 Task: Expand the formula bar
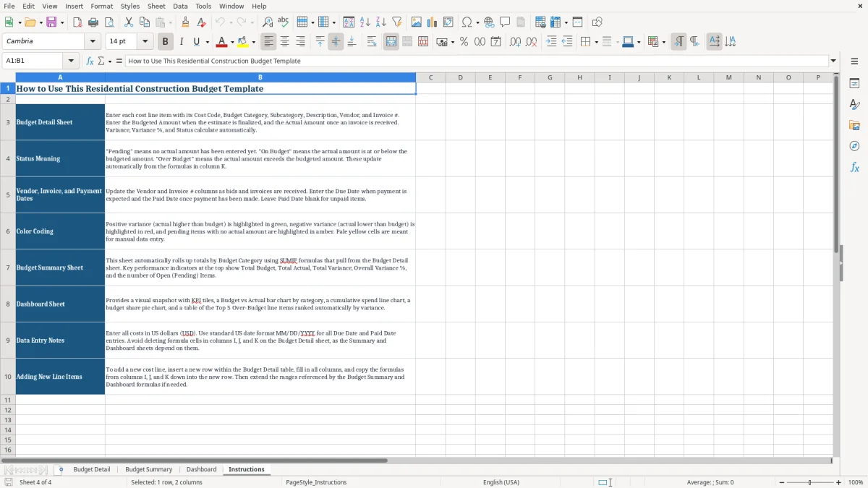tap(833, 61)
